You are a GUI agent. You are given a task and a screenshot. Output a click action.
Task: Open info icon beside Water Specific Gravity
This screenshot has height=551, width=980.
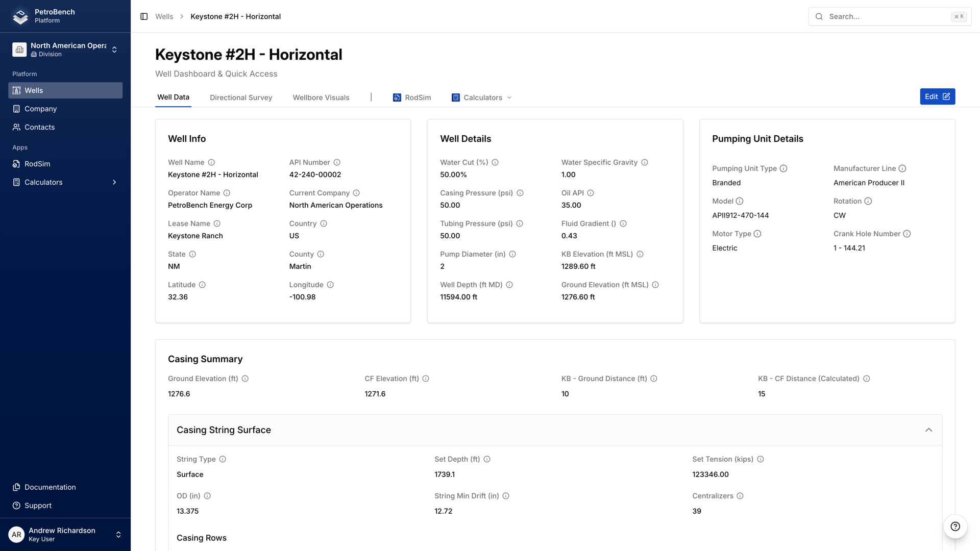coord(645,162)
